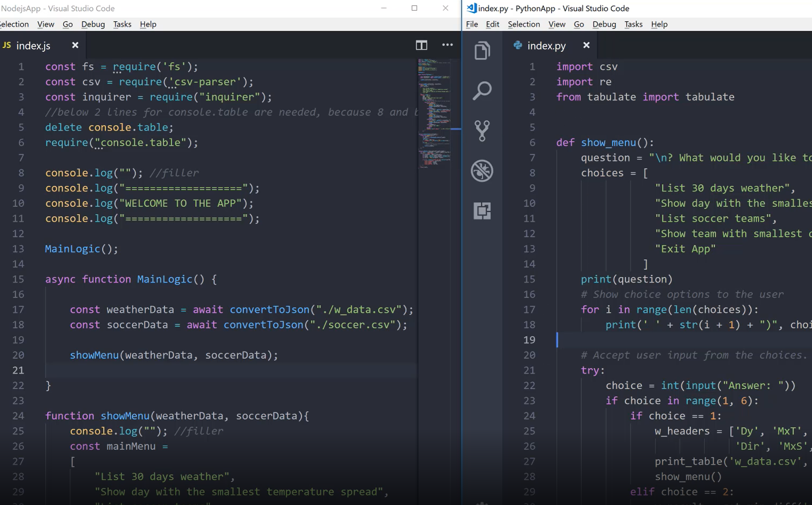Click 'def show_menu():' in index.py
Viewport: 812px width, 505px height.
click(605, 142)
